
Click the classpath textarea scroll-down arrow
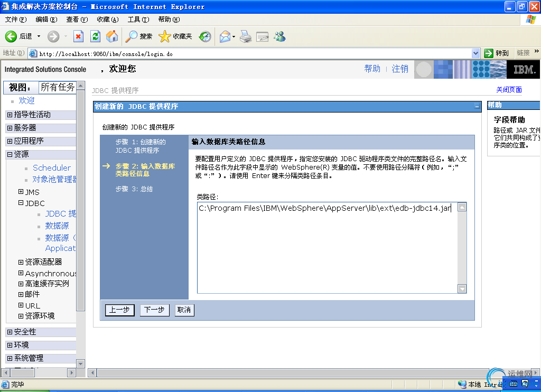coord(462,288)
